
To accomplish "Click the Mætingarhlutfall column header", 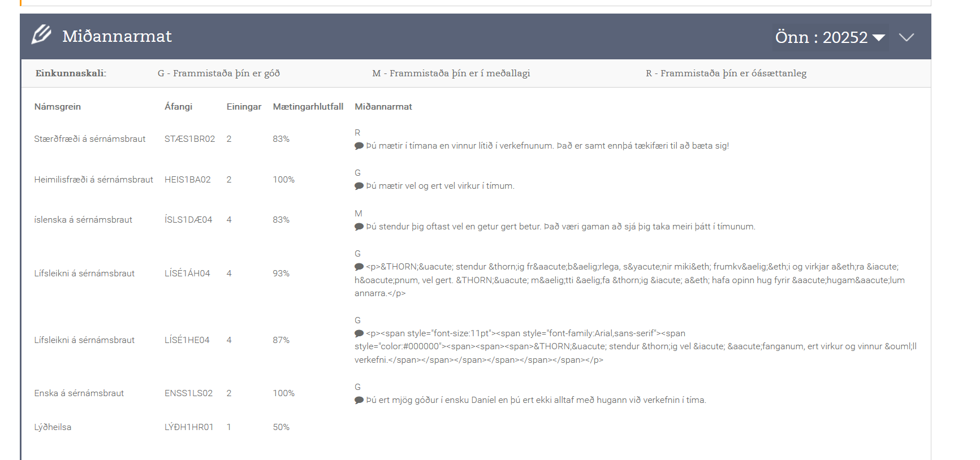I will pyautogui.click(x=308, y=107).
